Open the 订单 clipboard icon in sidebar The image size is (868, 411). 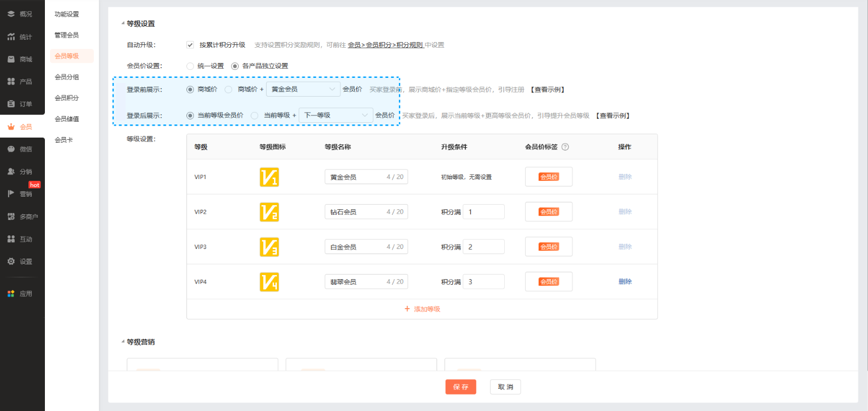(11, 104)
